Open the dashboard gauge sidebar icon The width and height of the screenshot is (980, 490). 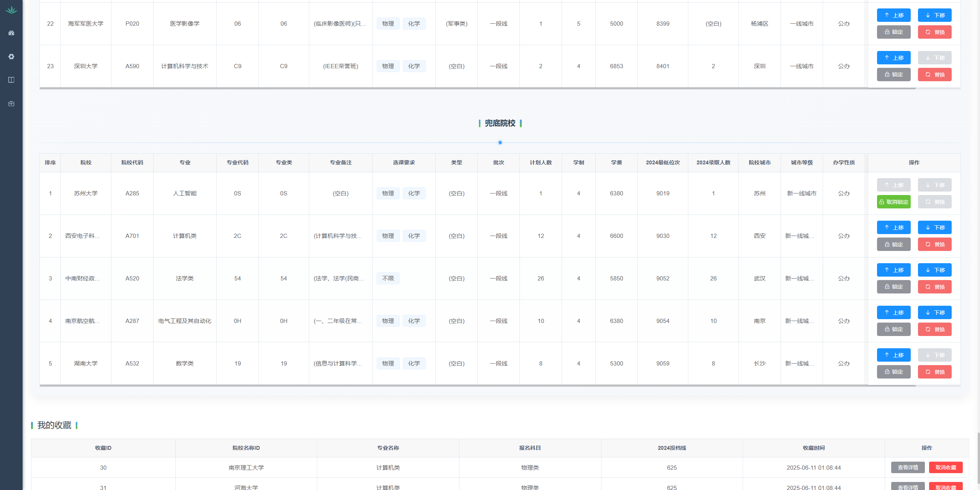pos(11,33)
